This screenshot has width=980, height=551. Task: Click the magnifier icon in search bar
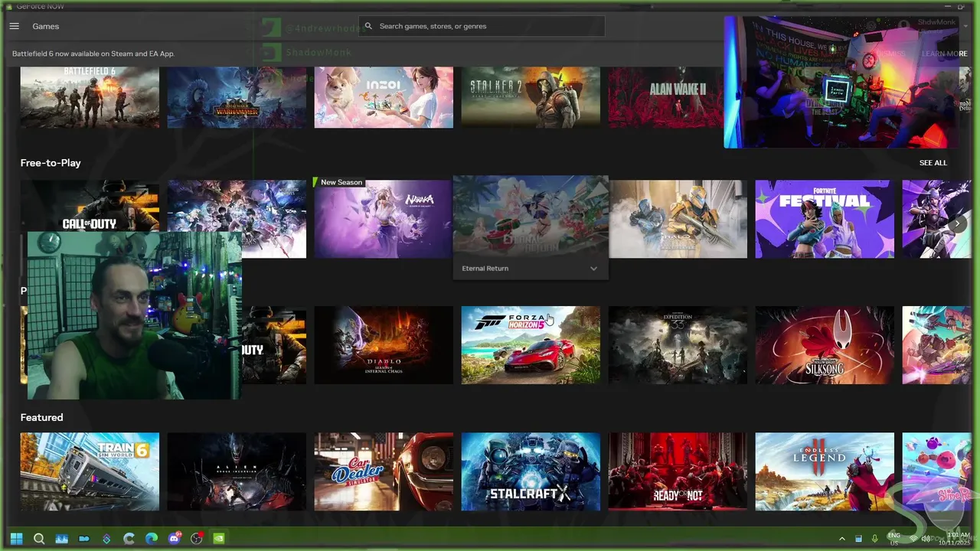[368, 26]
